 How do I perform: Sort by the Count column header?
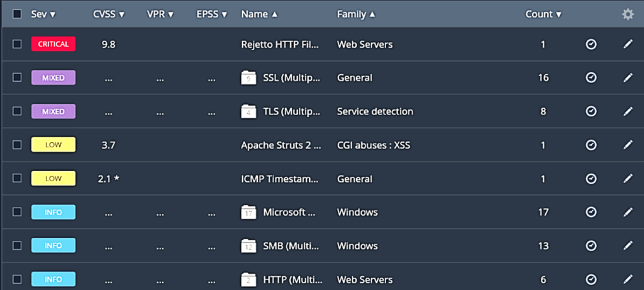coord(543,14)
